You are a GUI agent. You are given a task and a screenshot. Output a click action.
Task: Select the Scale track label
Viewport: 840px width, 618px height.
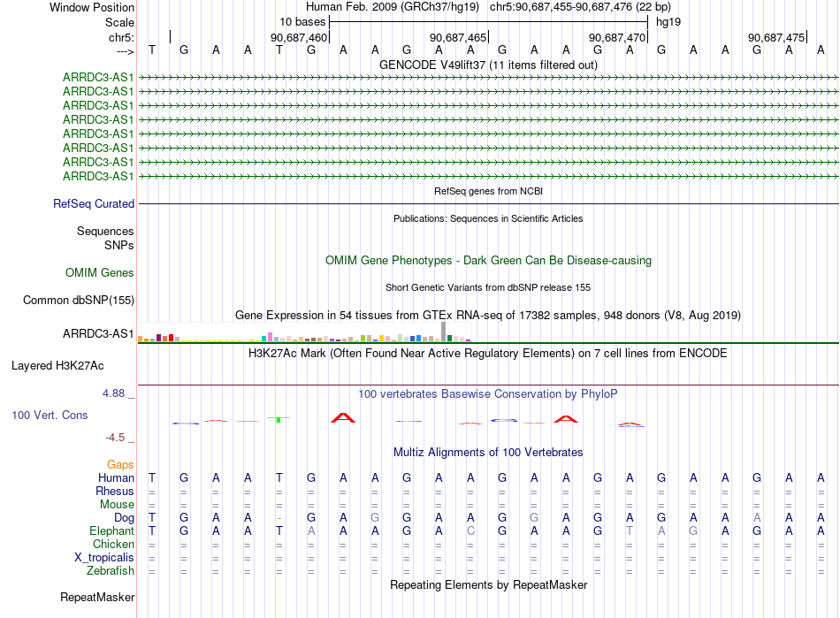pos(119,22)
